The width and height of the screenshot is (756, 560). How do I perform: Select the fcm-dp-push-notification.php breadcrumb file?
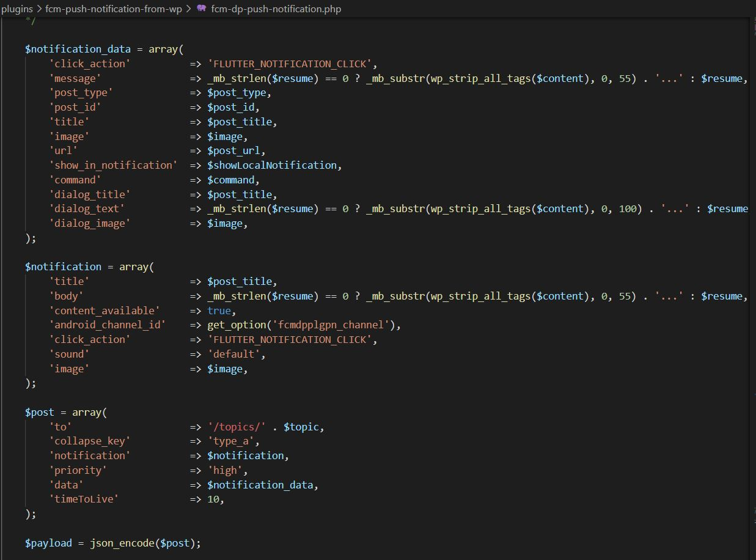(x=276, y=9)
